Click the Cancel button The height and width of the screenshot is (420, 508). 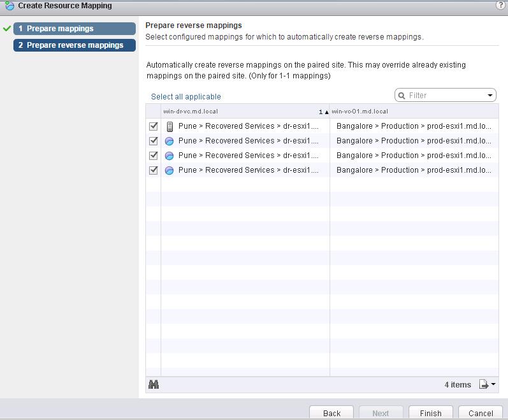click(x=481, y=413)
